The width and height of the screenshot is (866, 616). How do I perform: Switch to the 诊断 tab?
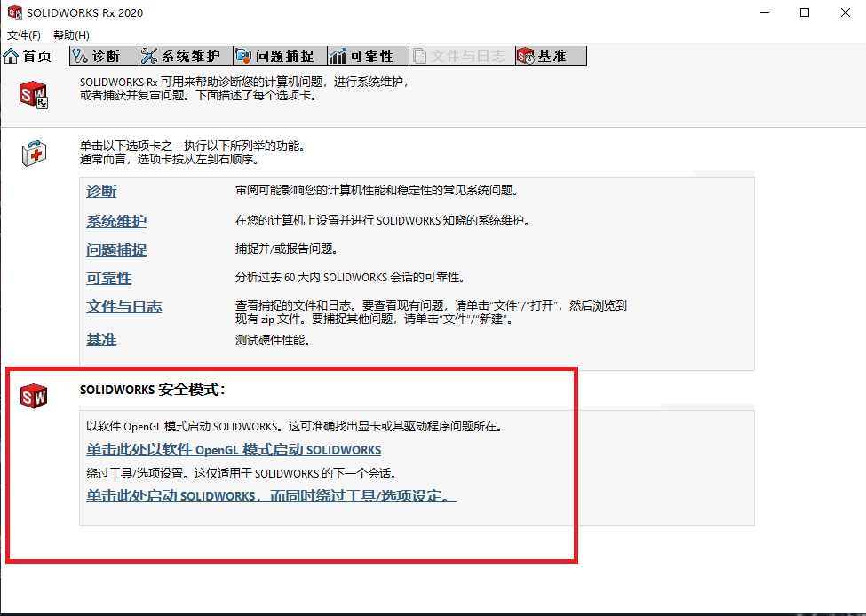click(x=104, y=56)
